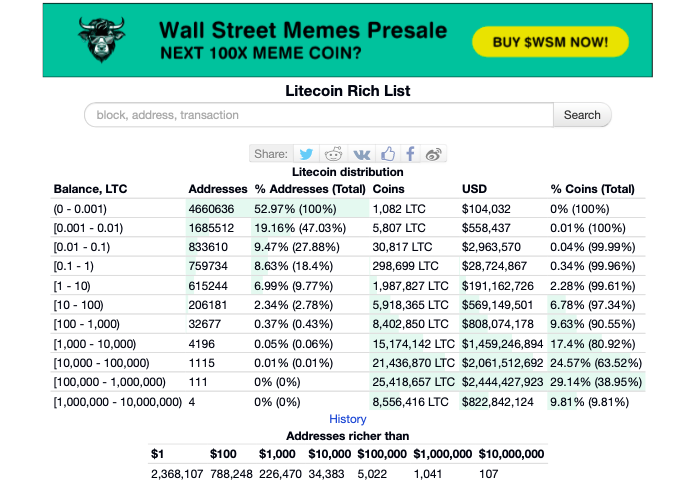
Task: Click the 25,418,657 LTC coins cell
Action: (413, 382)
